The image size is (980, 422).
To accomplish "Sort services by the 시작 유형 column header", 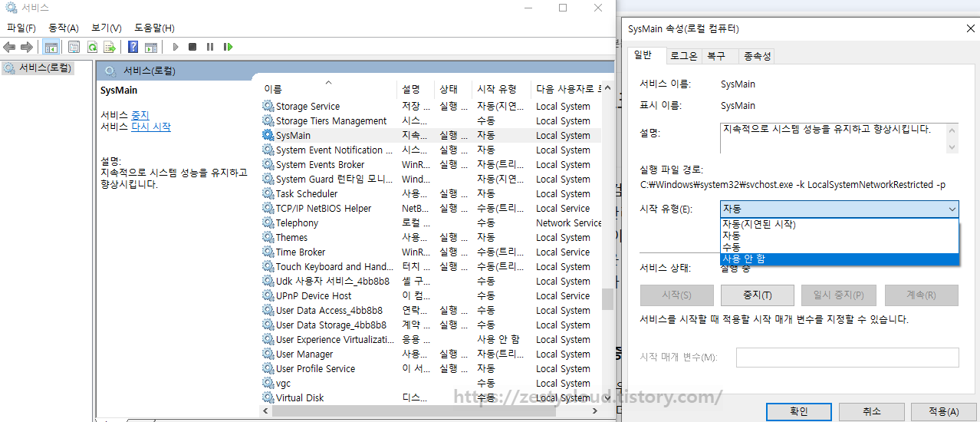I will (501, 88).
